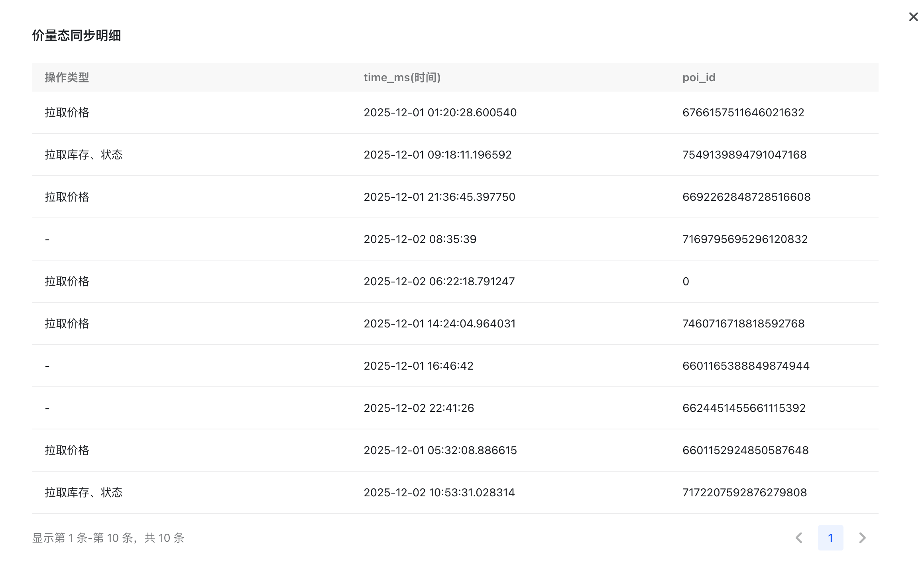Image resolution: width=924 pixels, height=576 pixels.
Task: Click the timestamp 2025-12-02 08:35:39
Action: coord(420,239)
